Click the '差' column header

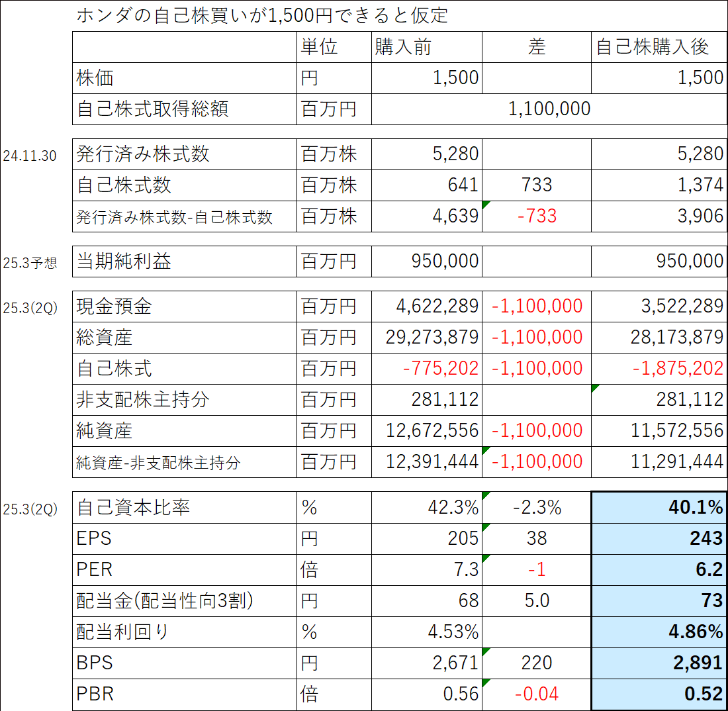coord(537,47)
